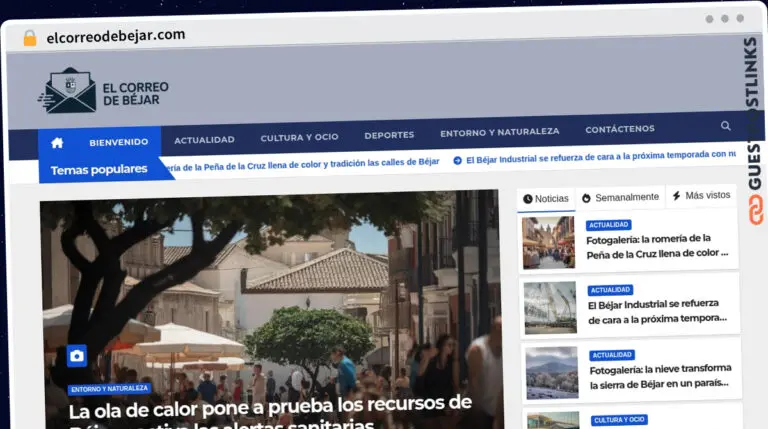Screen dimensions: 768x429
Task: Open La ola de calor featured headline
Action: coord(270,414)
